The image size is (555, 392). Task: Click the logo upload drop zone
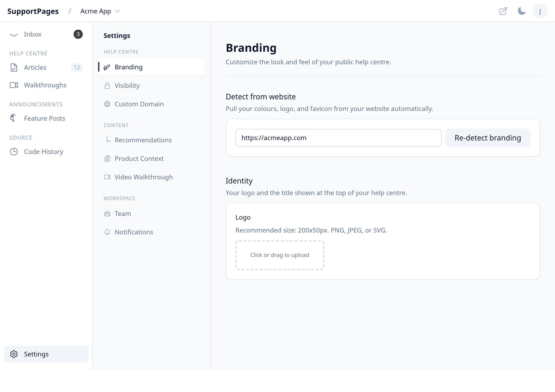point(280,255)
